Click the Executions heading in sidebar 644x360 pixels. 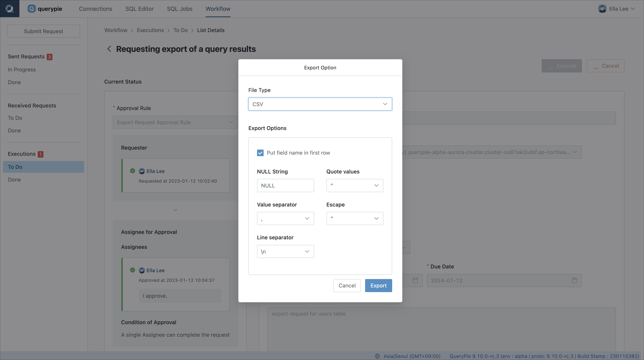tap(22, 154)
